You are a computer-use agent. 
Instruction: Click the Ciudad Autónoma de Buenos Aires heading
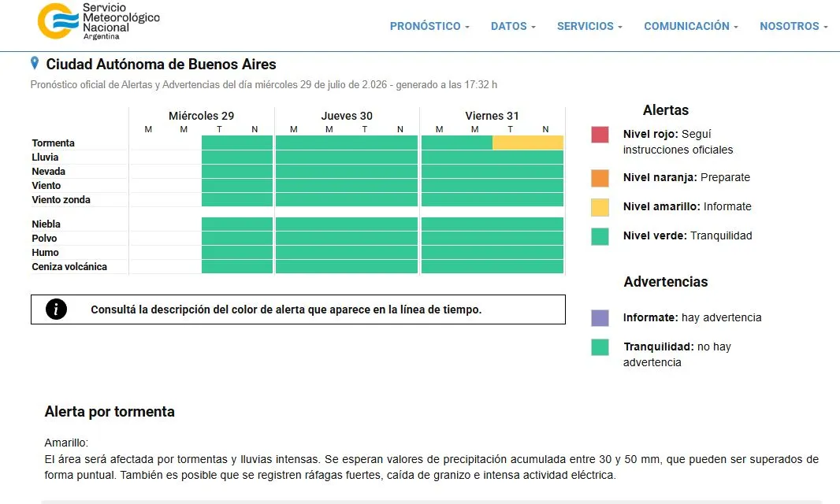tap(162, 65)
